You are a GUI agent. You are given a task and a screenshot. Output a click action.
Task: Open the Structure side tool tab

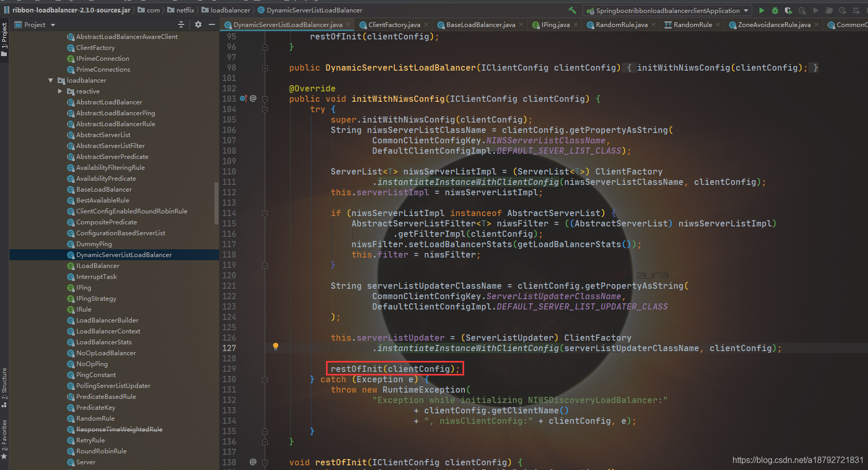coord(4,388)
